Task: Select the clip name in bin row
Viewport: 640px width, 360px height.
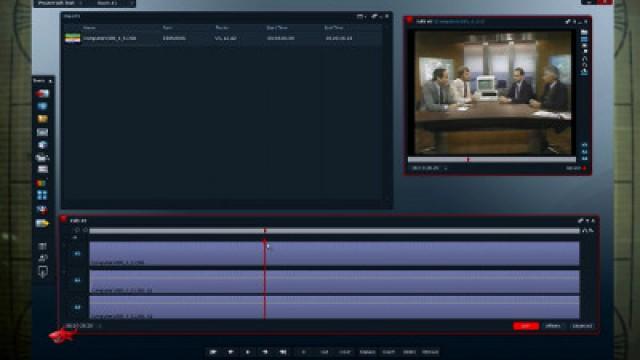Action: pyautogui.click(x=110, y=38)
